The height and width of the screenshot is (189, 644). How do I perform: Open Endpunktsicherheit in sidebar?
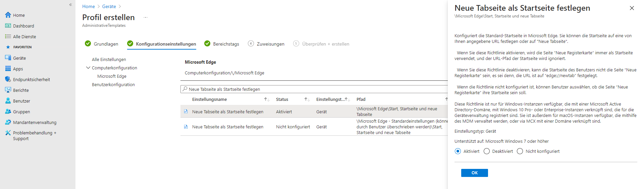click(x=32, y=79)
